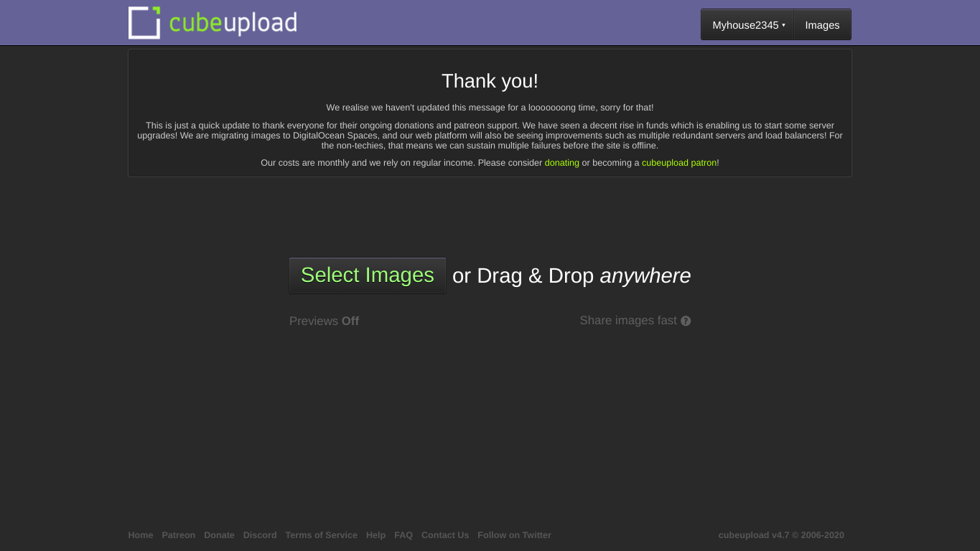Open the cubeupload patron link
The width and height of the screenshot is (980, 551).
coord(678,163)
